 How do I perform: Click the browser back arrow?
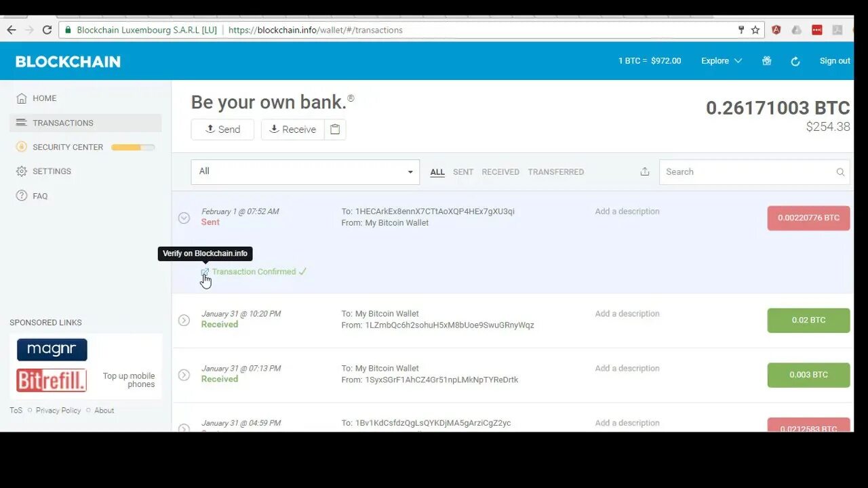click(12, 30)
